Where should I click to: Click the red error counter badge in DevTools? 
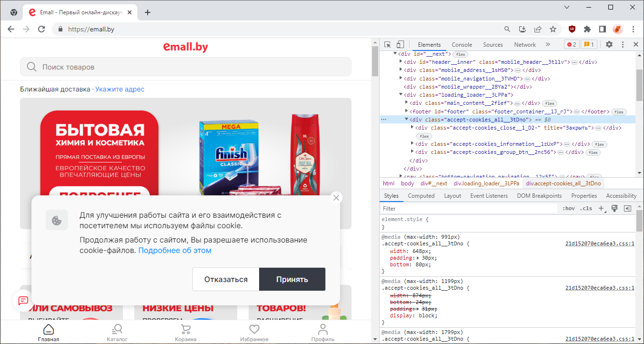pyautogui.click(x=571, y=44)
